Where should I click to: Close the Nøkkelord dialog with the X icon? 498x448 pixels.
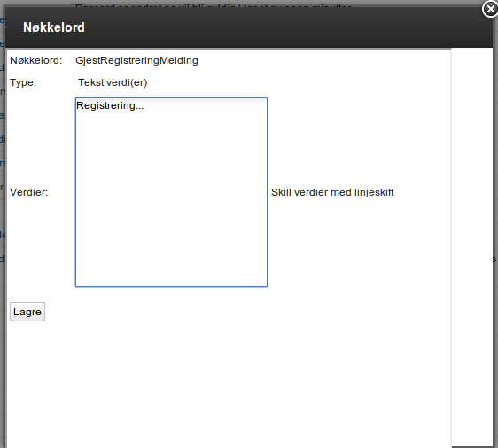tap(490, 9)
